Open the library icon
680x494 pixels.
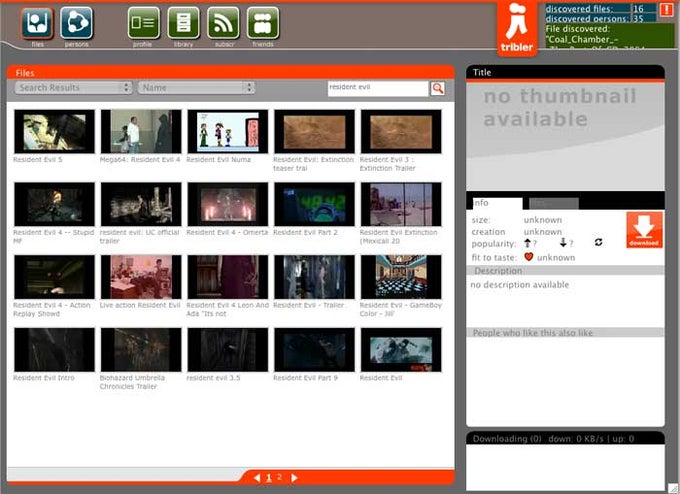(x=183, y=23)
